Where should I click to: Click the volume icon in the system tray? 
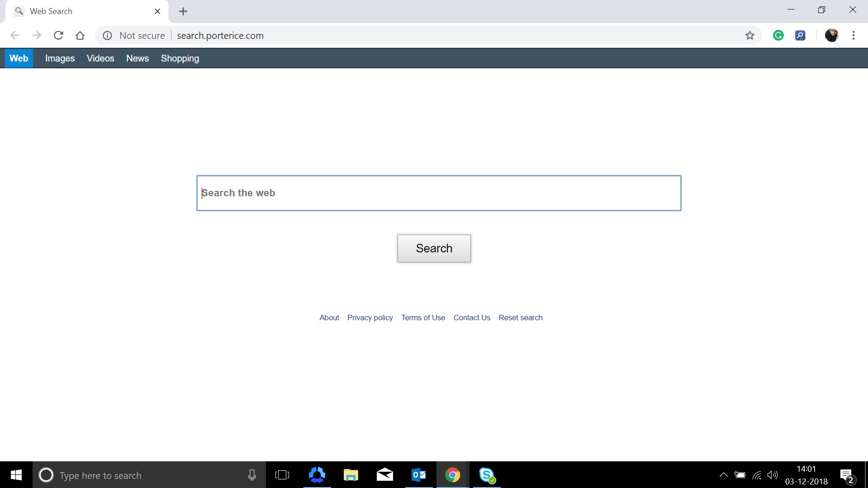coord(773,475)
